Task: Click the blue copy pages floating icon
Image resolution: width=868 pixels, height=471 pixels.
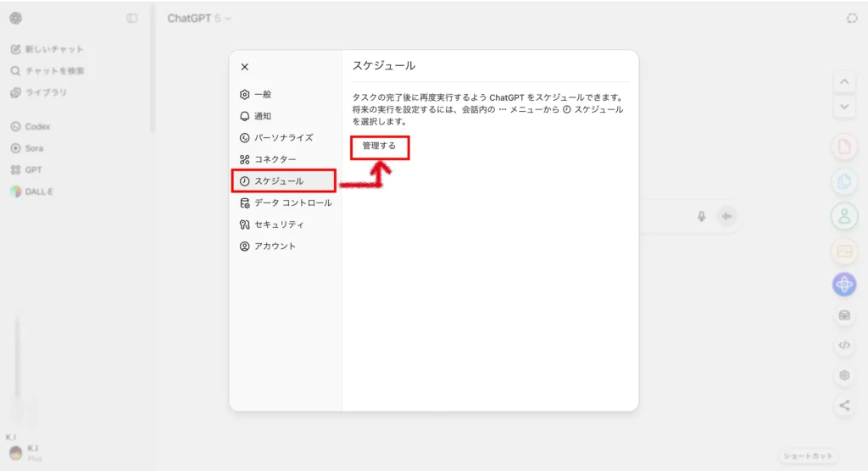Action: point(844,181)
